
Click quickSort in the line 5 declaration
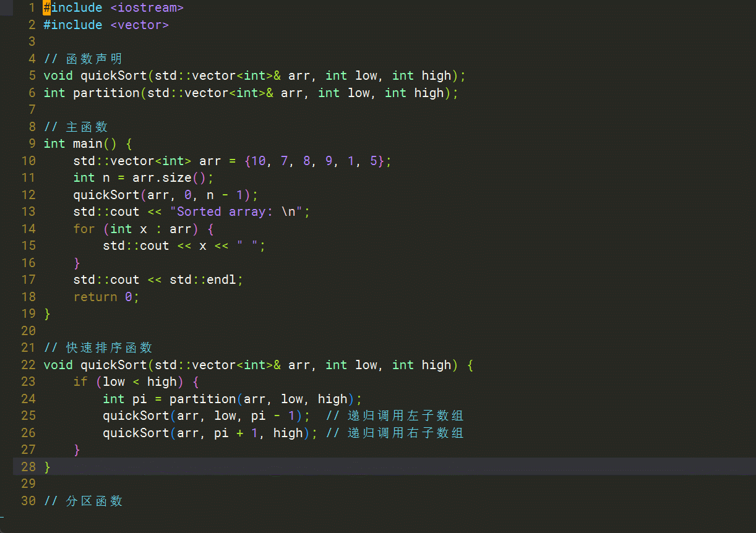[114, 76]
